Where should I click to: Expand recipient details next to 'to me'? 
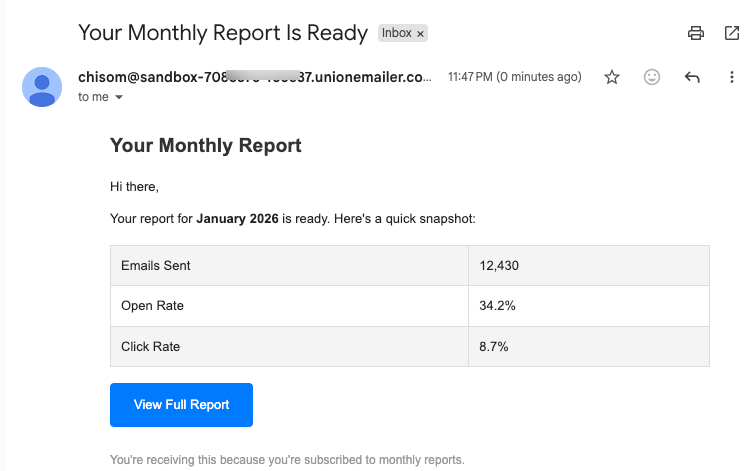coord(119,97)
